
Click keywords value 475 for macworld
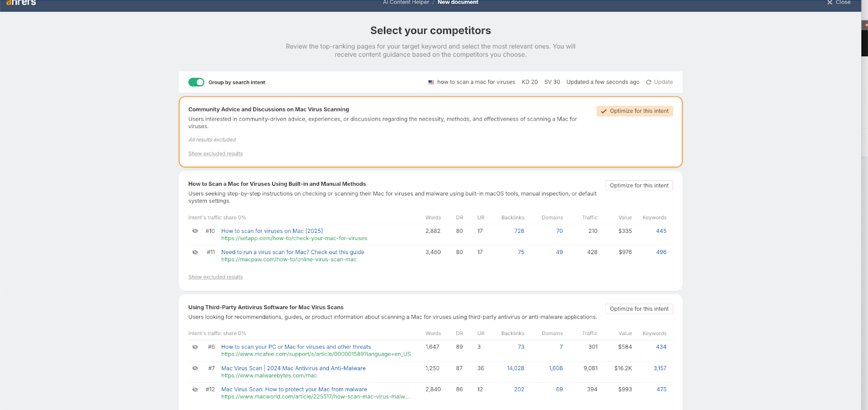tap(661, 389)
